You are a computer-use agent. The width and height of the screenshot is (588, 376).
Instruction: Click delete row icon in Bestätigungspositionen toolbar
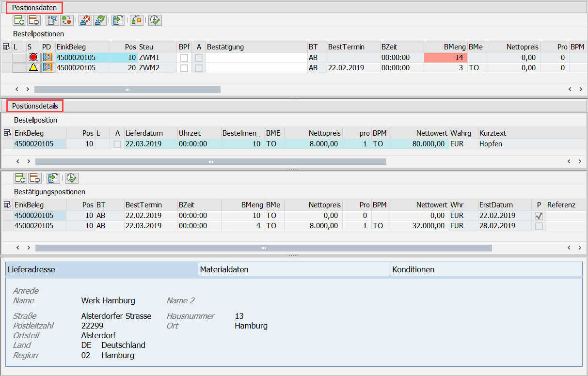click(34, 178)
